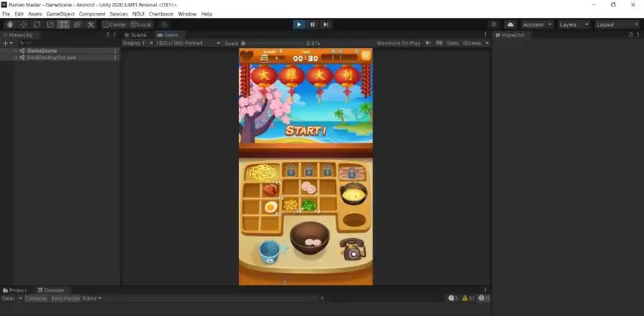This screenshot has width=644, height=316.
Task: Toggle Center pivot mode
Action: pos(114,24)
